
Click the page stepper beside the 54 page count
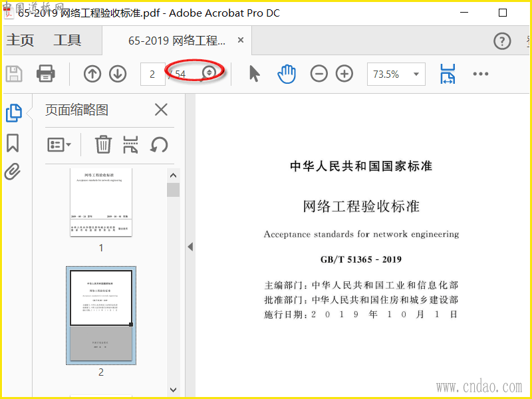click(209, 72)
